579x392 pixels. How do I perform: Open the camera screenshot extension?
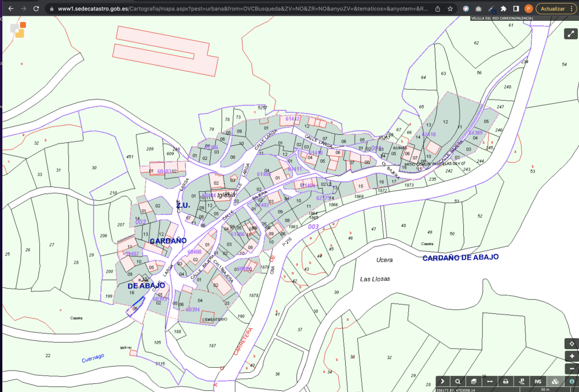pyautogui.click(x=479, y=9)
